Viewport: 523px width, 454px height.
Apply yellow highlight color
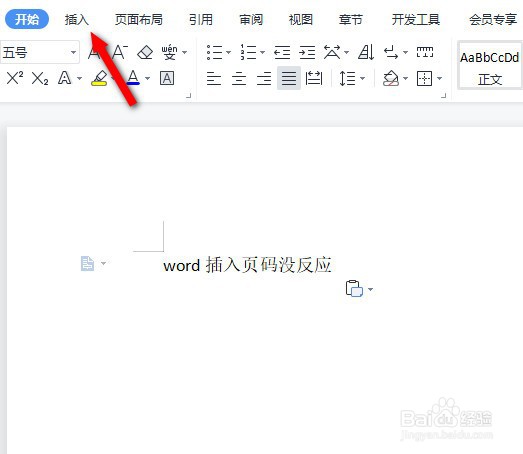[99, 78]
